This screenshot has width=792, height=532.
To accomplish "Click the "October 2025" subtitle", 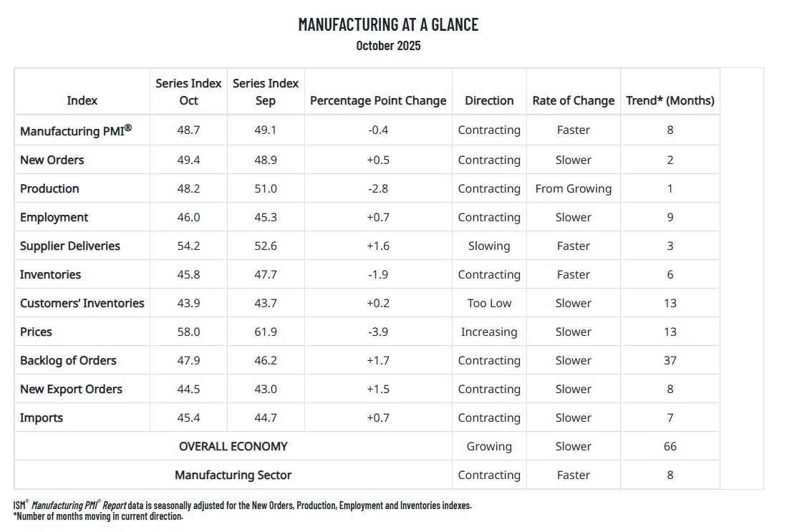I will click(388, 46).
